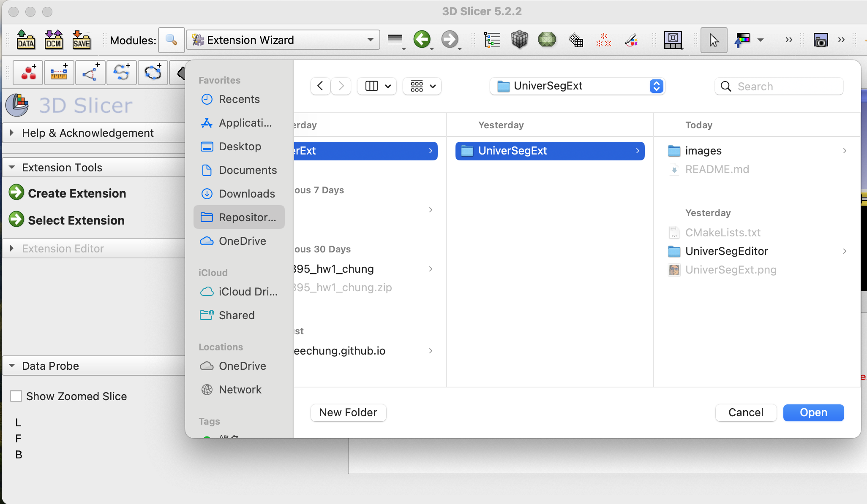Click the DCM DICOM import icon
Screen dimensions: 867x504
54,40
